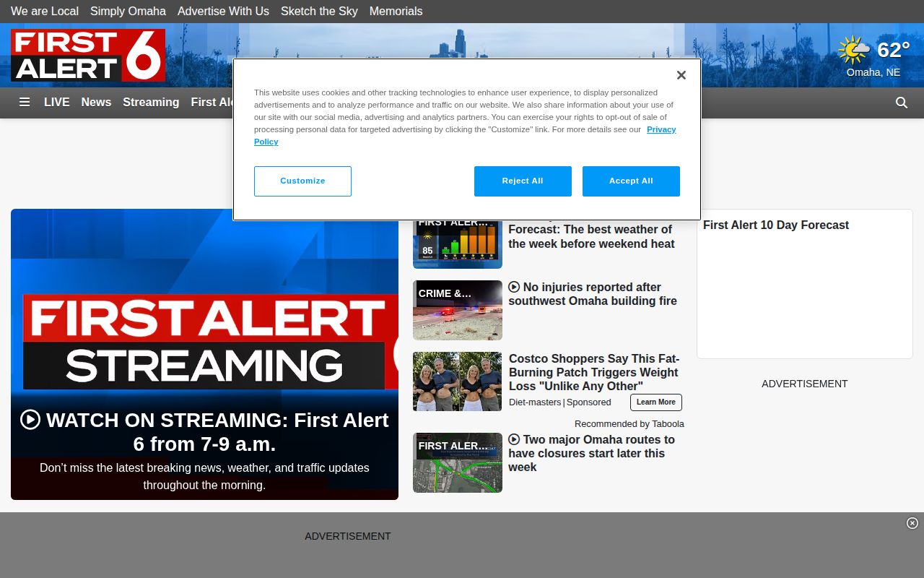Click the Omaha, NE location label
924x578 pixels.
873,72
